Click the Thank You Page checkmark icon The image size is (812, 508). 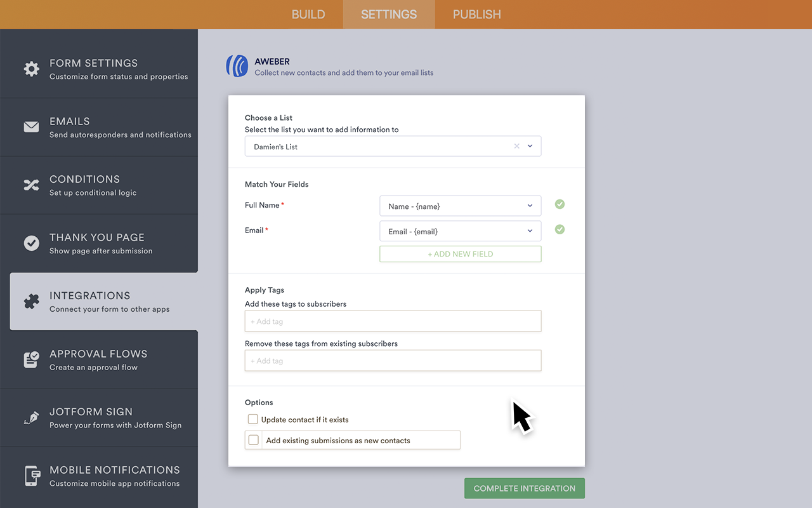(31, 243)
